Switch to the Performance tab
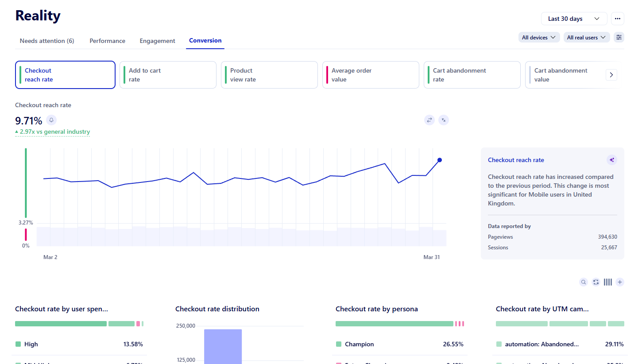This screenshot has width=642, height=364. [x=107, y=40]
